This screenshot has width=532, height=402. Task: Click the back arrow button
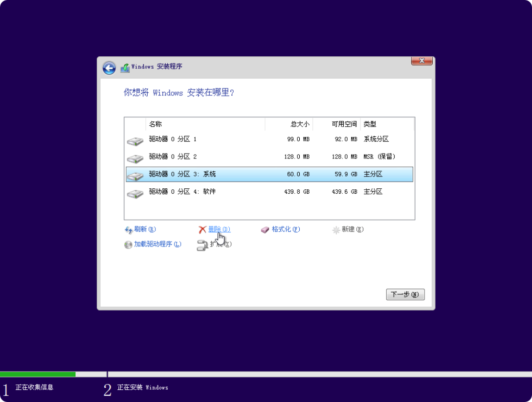coord(109,68)
